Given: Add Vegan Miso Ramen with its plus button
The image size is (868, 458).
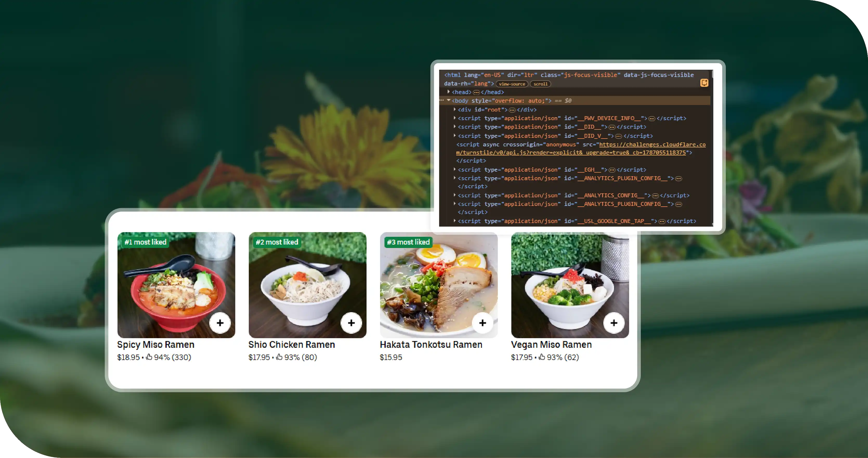Looking at the screenshot, I should coord(614,323).
